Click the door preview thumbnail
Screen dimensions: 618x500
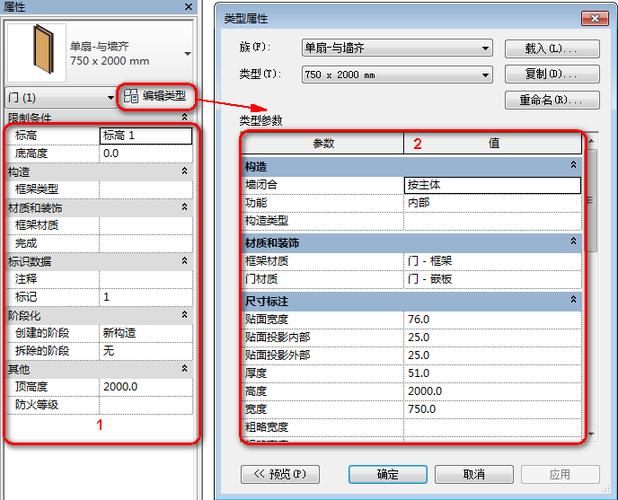tap(37, 52)
